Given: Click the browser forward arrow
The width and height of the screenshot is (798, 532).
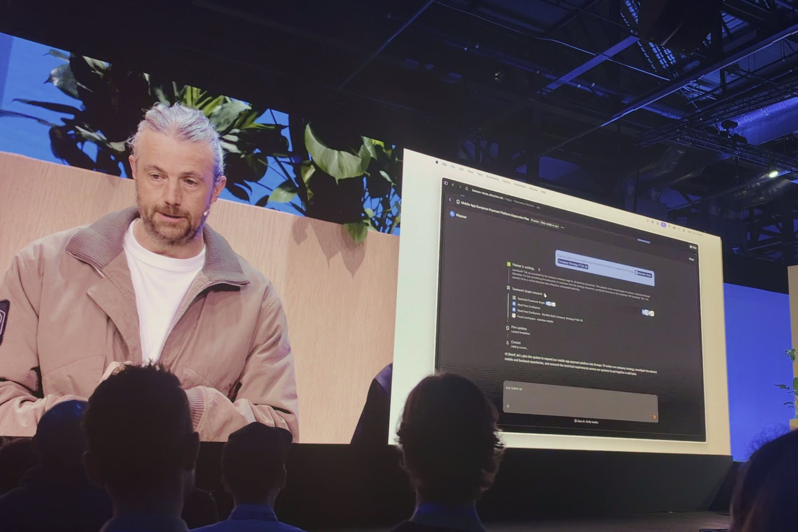Looking at the screenshot, I should tap(460, 186).
